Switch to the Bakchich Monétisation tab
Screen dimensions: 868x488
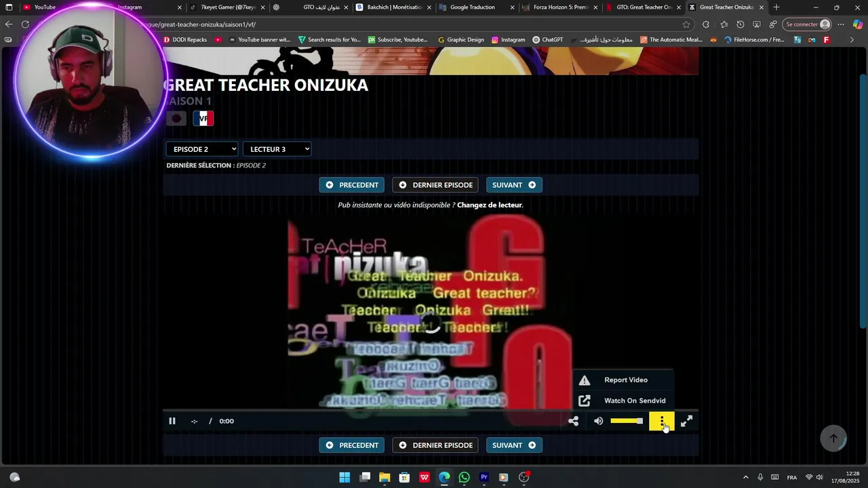(394, 7)
